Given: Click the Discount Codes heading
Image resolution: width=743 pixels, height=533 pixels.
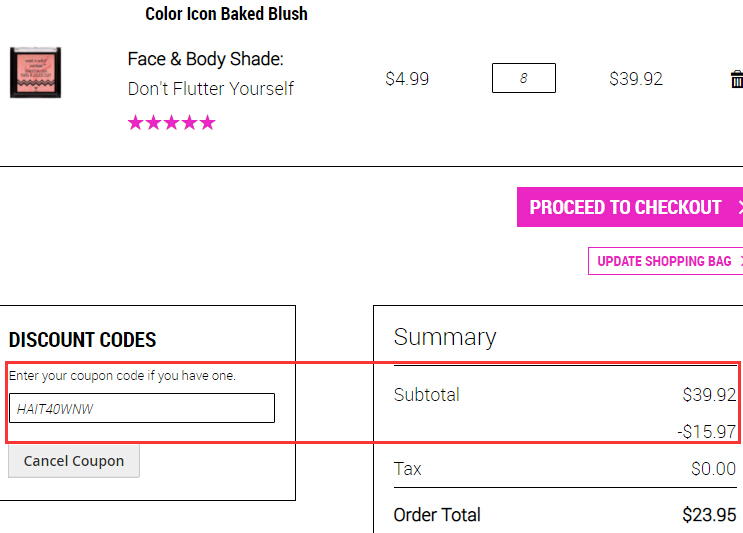Looking at the screenshot, I should pos(82,340).
